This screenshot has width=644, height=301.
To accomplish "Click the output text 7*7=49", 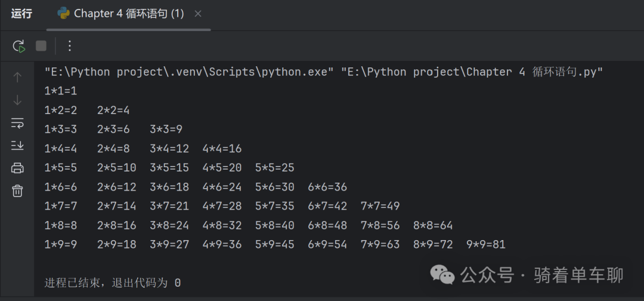I will (380, 206).
